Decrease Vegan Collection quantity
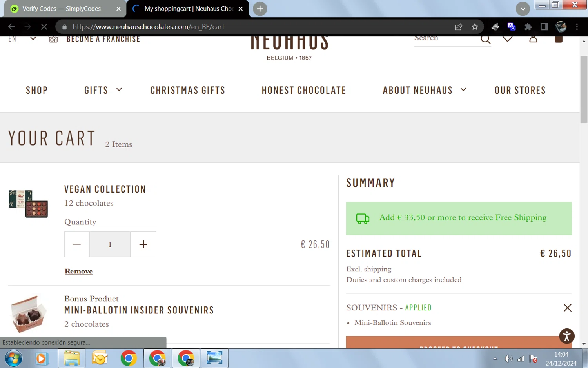This screenshot has width=588, height=368. [77, 244]
